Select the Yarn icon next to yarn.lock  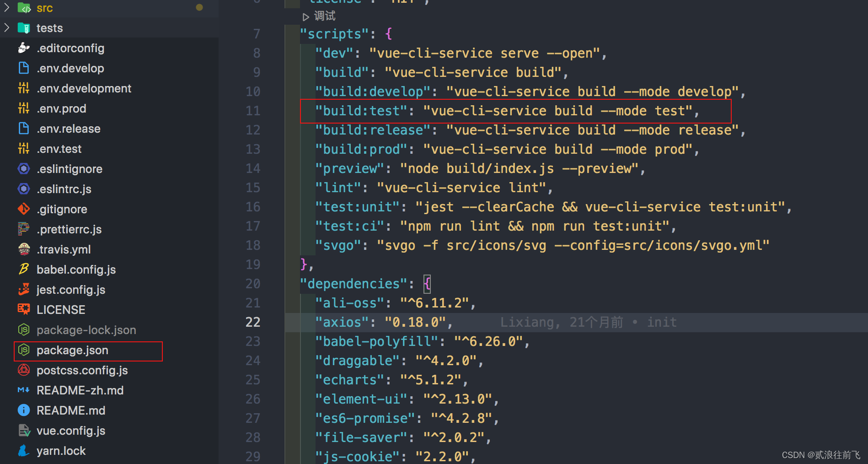pyautogui.click(x=23, y=450)
